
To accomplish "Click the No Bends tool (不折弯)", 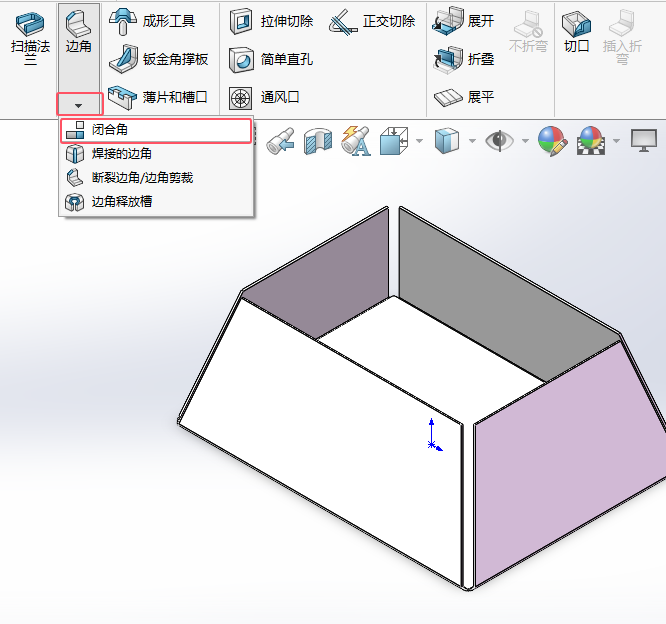I will point(528,31).
